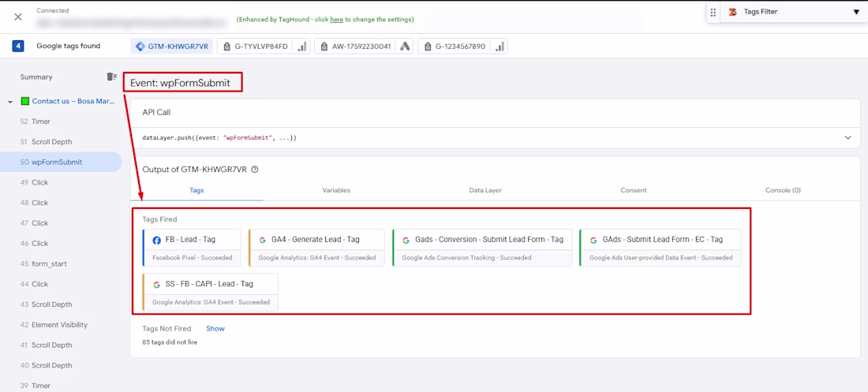This screenshot has height=392, width=868.
Task: Close the Tag Assistant debug panel
Action: (x=18, y=17)
